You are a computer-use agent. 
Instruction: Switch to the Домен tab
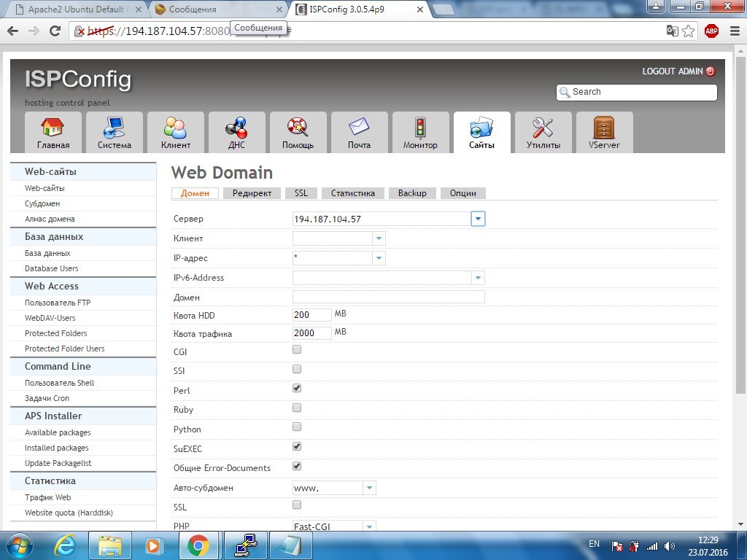195,192
